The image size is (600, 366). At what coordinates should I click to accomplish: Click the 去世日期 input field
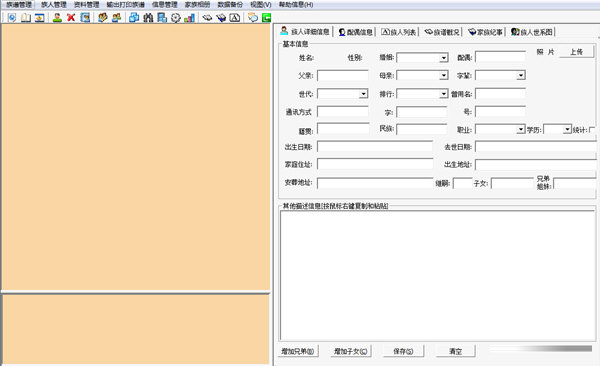pyautogui.click(x=536, y=147)
